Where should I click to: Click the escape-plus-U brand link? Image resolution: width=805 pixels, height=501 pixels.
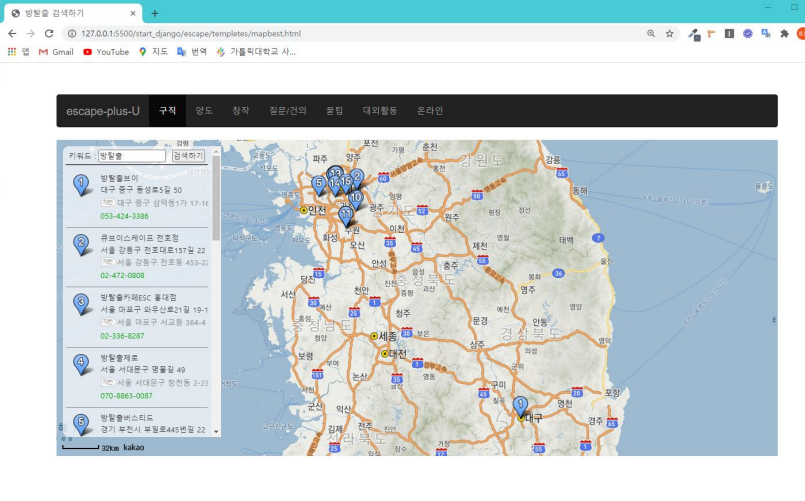[103, 111]
